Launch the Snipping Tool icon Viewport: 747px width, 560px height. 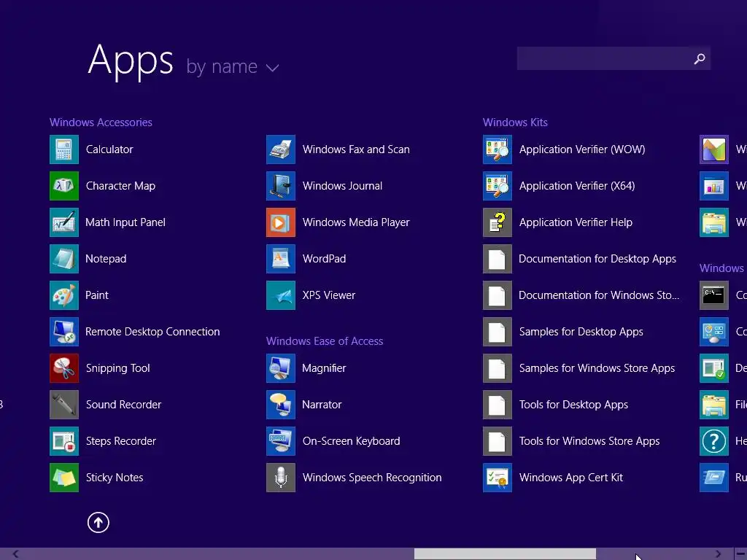[x=64, y=368]
